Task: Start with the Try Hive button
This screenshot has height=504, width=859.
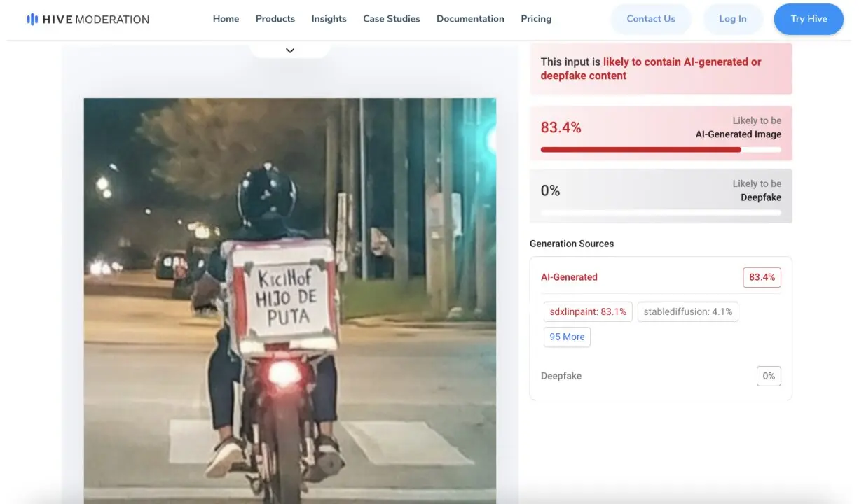Action: click(809, 19)
